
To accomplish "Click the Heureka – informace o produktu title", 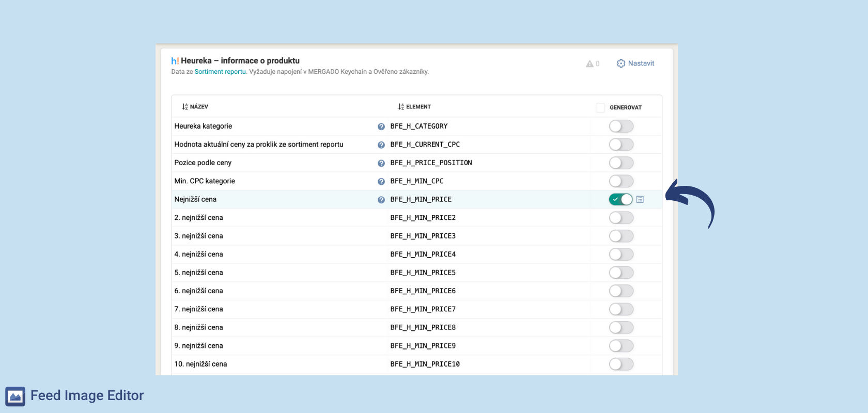I will (240, 61).
